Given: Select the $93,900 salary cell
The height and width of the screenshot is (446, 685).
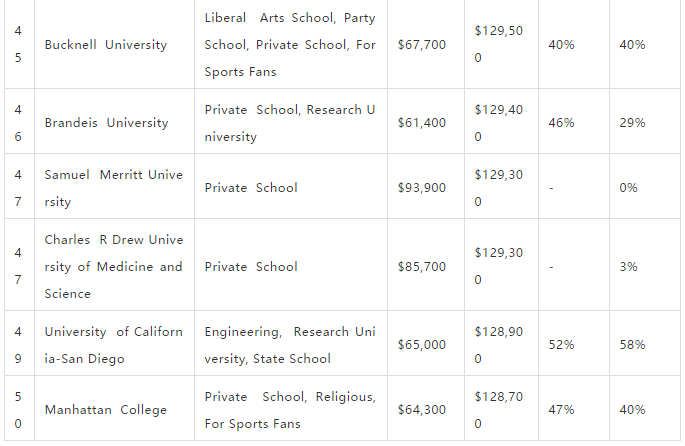Looking at the screenshot, I should click(426, 188).
